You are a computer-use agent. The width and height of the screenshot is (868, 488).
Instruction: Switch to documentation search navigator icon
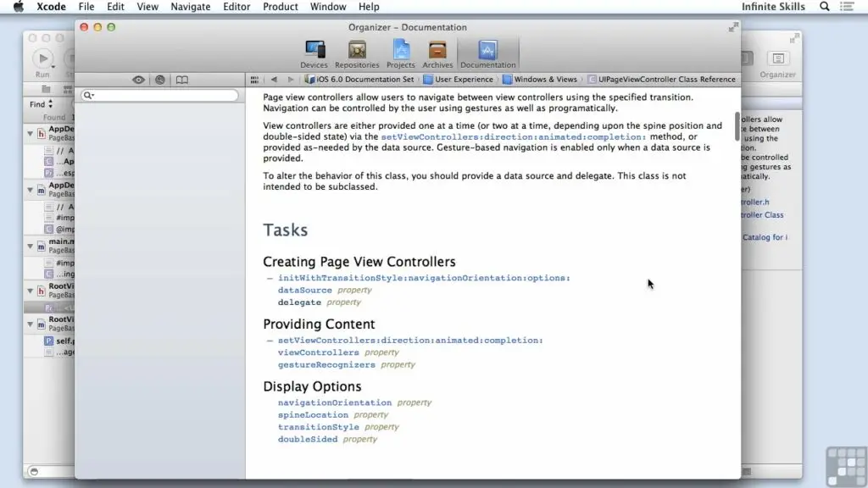click(160, 80)
